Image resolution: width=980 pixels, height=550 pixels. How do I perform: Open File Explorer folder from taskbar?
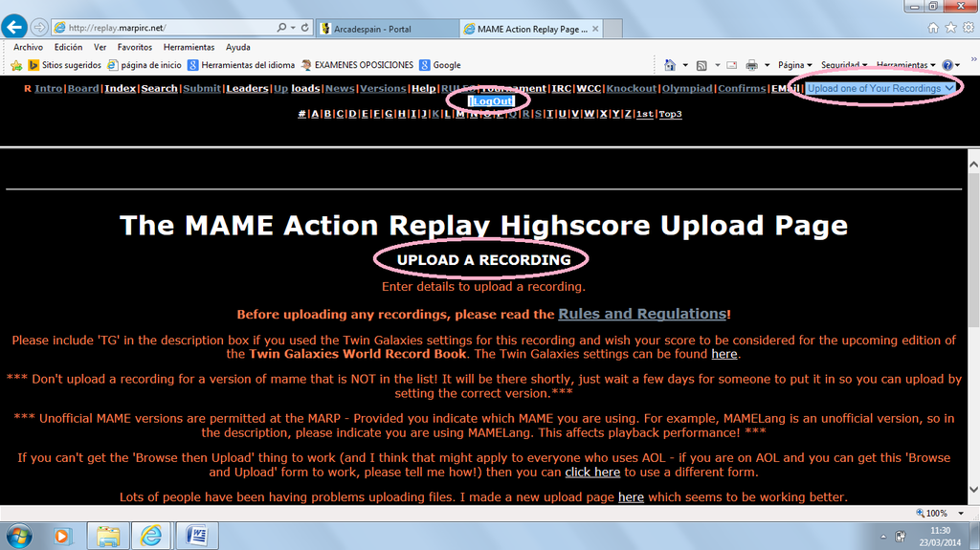[x=107, y=537]
